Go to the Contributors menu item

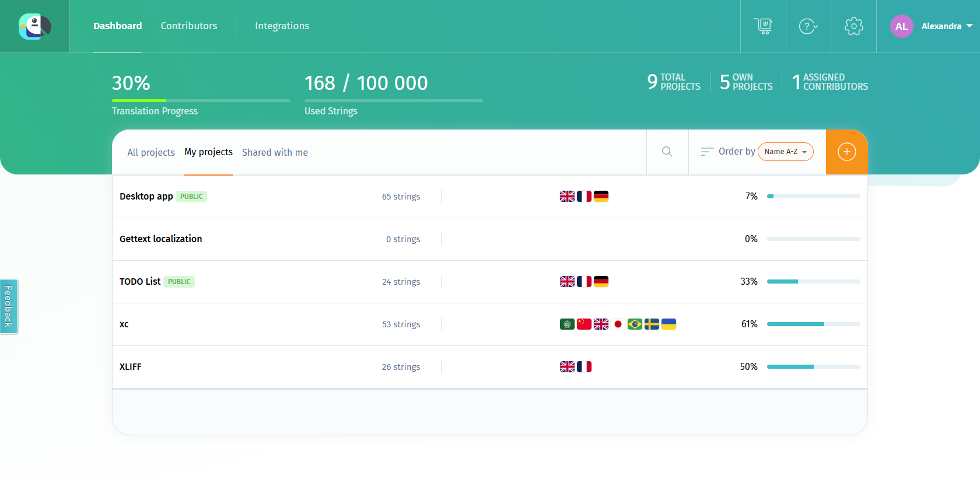189,26
